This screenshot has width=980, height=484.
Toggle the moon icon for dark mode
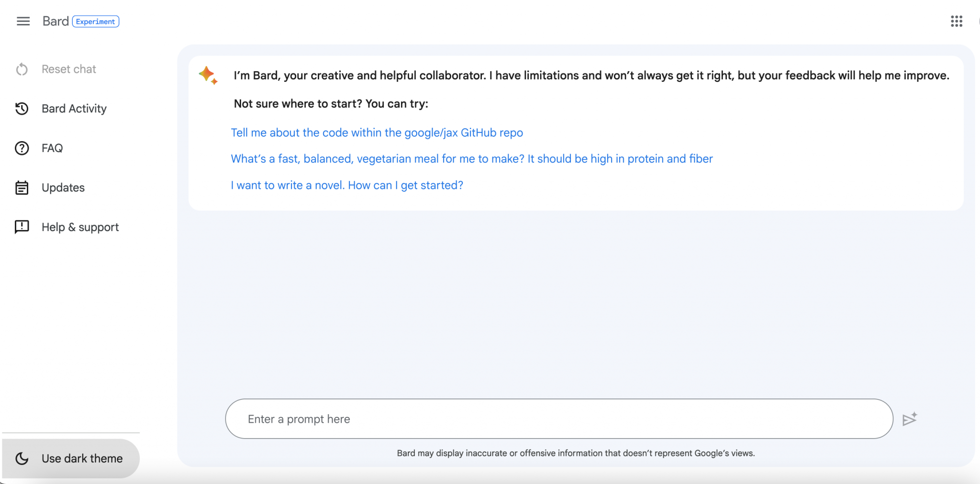[x=22, y=458]
